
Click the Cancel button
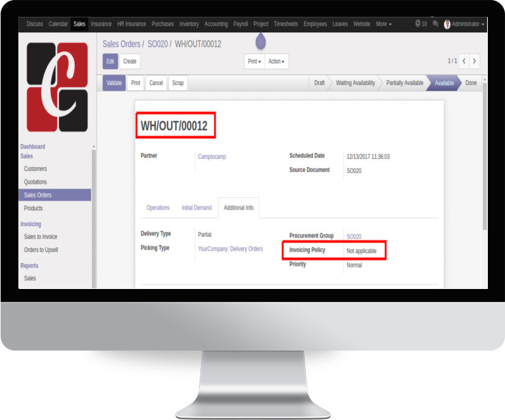[x=156, y=83]
